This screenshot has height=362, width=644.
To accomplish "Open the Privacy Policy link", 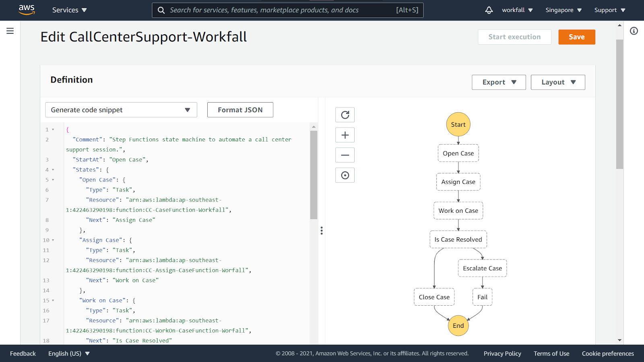I will [502, 354].
